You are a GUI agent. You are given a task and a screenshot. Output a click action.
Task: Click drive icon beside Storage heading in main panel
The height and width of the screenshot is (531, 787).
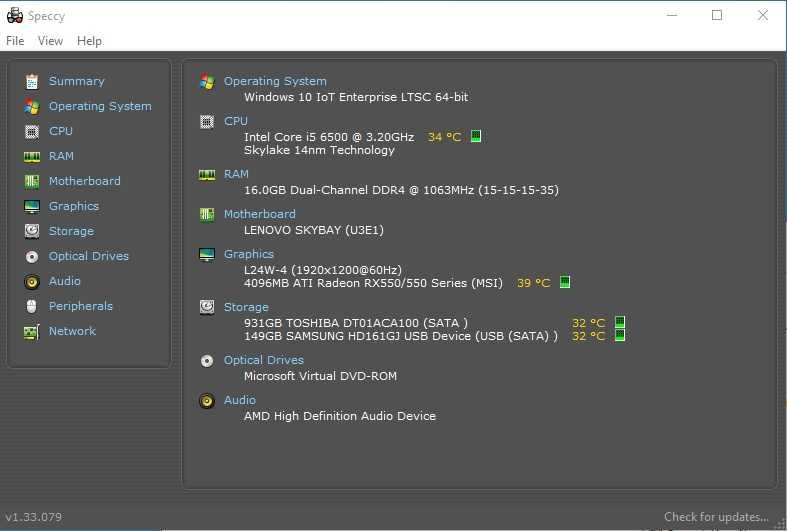pyautogui.click(x=207, y=307)
